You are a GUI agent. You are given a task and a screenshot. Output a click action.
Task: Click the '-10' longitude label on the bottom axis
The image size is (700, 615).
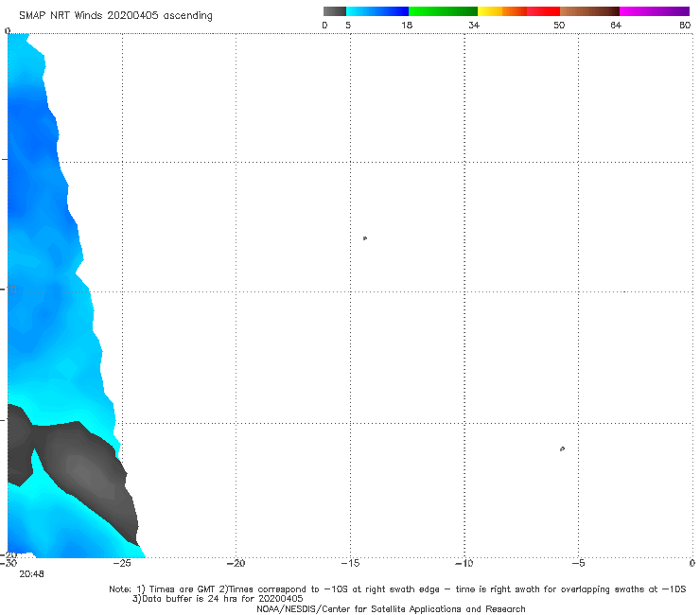464,563
